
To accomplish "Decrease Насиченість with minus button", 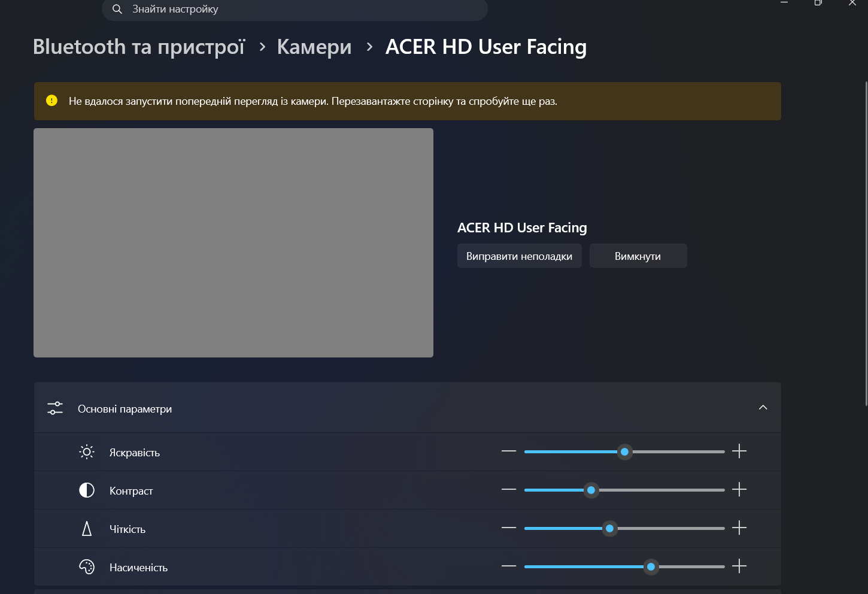I will [x=509, y=566].
